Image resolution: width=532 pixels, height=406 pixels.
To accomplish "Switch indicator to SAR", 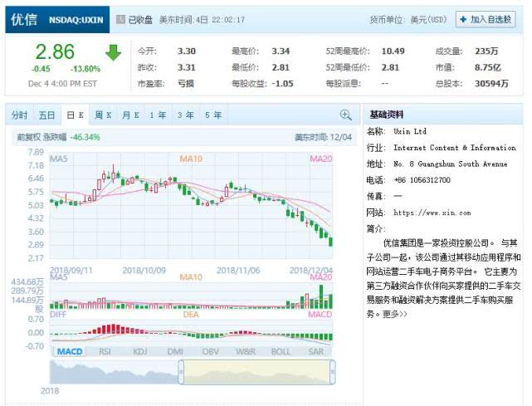I will [x=316, y=352].
